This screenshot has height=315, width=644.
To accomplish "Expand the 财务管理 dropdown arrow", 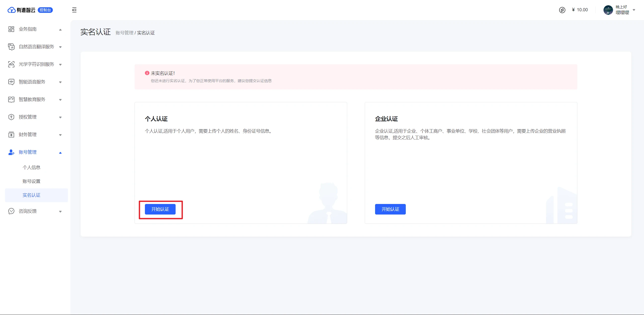I will coord(60,135).
